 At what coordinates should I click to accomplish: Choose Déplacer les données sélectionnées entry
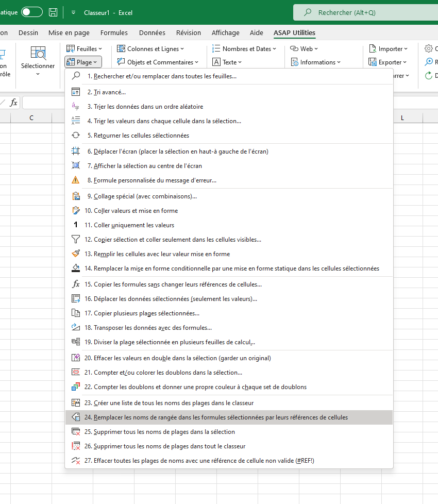229,298
